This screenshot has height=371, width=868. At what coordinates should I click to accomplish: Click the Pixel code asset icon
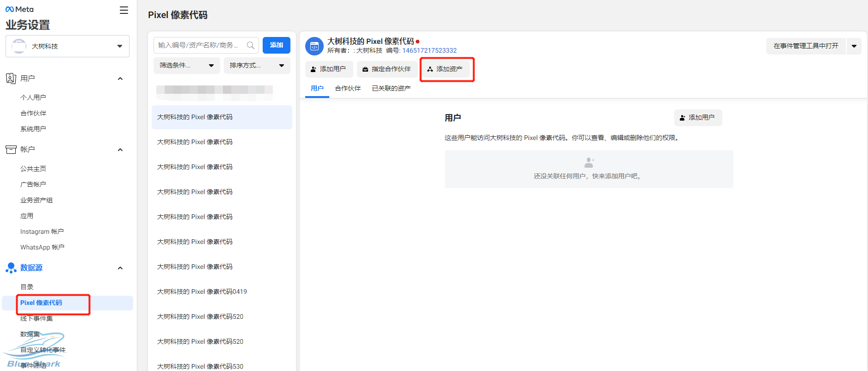314,46
